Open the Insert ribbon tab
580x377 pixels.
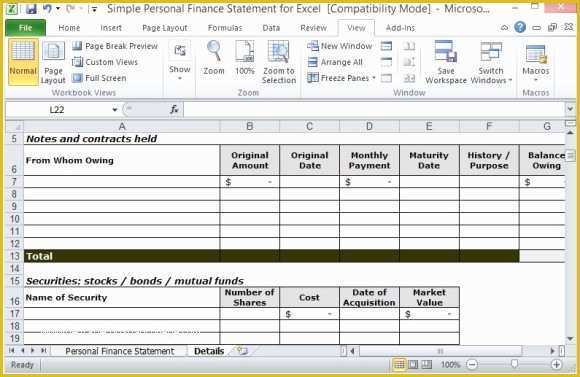point(111,28)
